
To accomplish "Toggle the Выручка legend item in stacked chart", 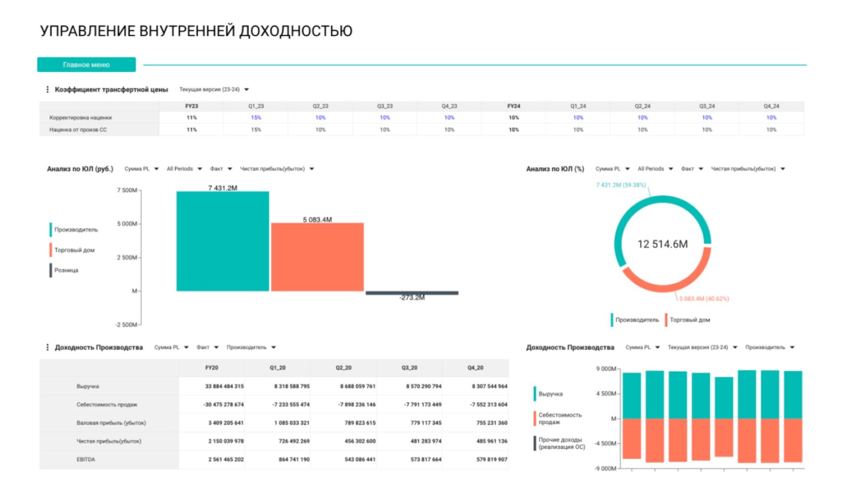I will pos(548,394).
